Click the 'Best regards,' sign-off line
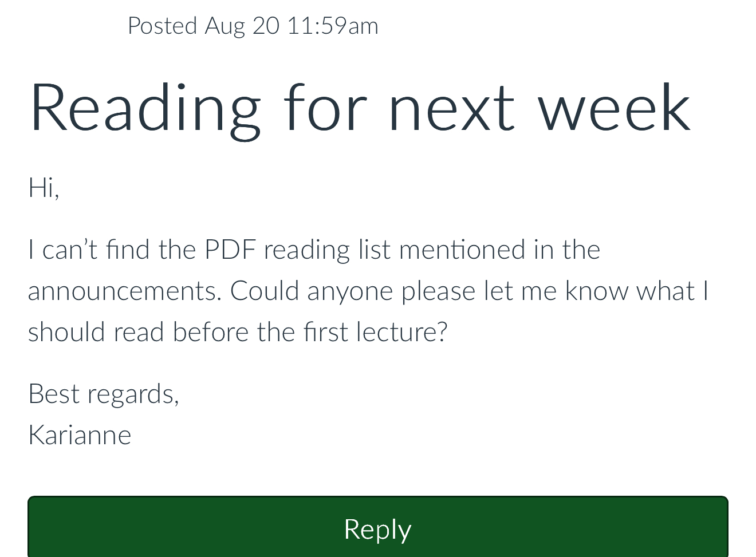The image size is (756, 557). pos(104,394)
